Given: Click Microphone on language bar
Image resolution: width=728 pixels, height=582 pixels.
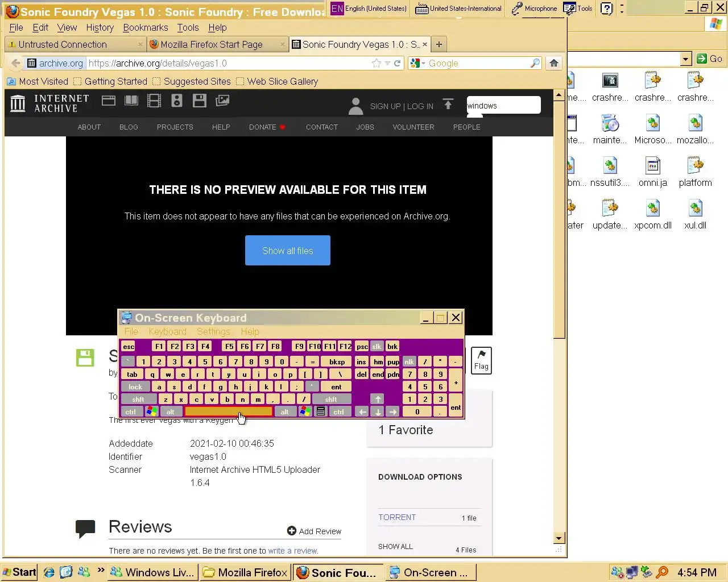Looking at the screenshot, I should pos(534,9).
